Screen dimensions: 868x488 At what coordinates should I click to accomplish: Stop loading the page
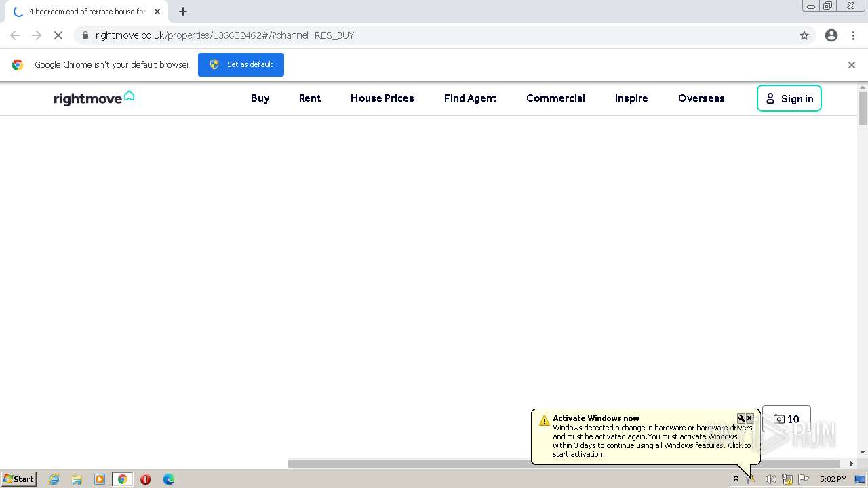coord(58,35)
